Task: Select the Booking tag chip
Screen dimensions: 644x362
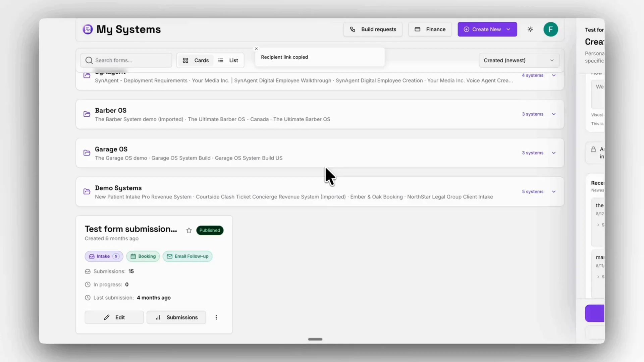Action: 143,256
